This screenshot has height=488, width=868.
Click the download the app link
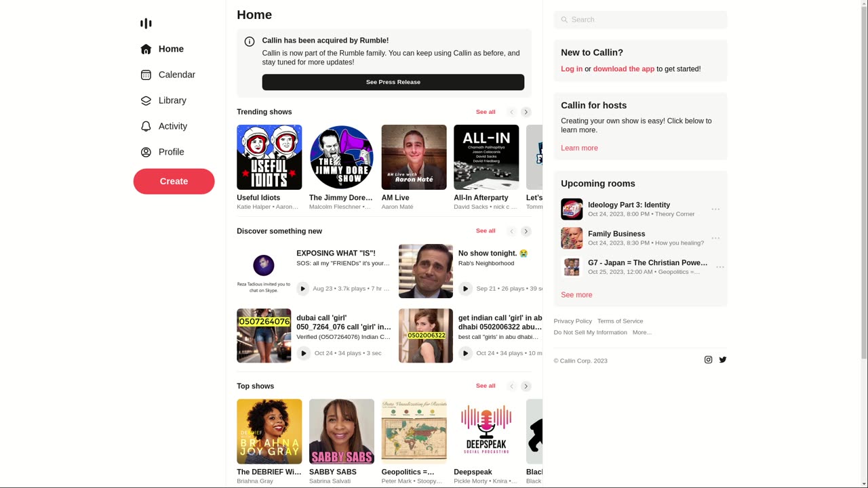624,69
